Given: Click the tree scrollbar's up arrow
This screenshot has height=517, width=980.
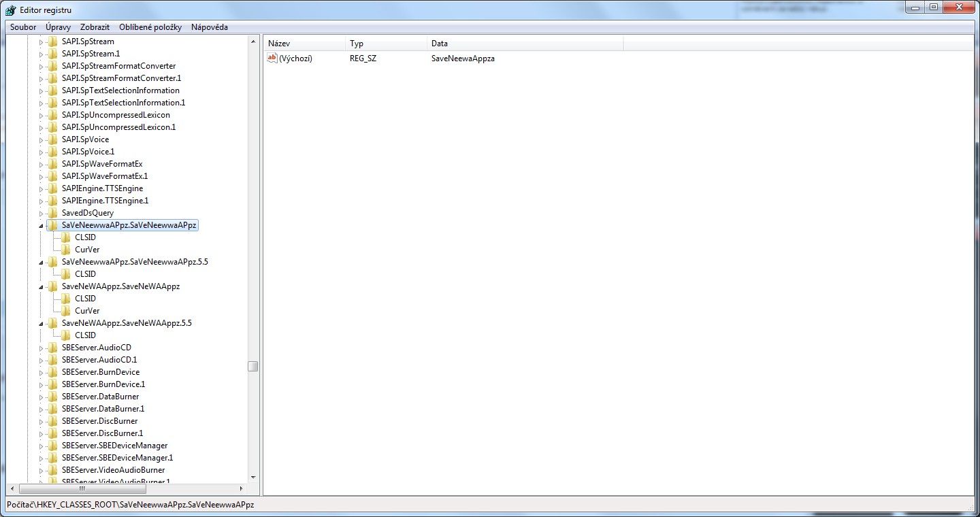Looking at the screenshot, I should click(253, 42).
